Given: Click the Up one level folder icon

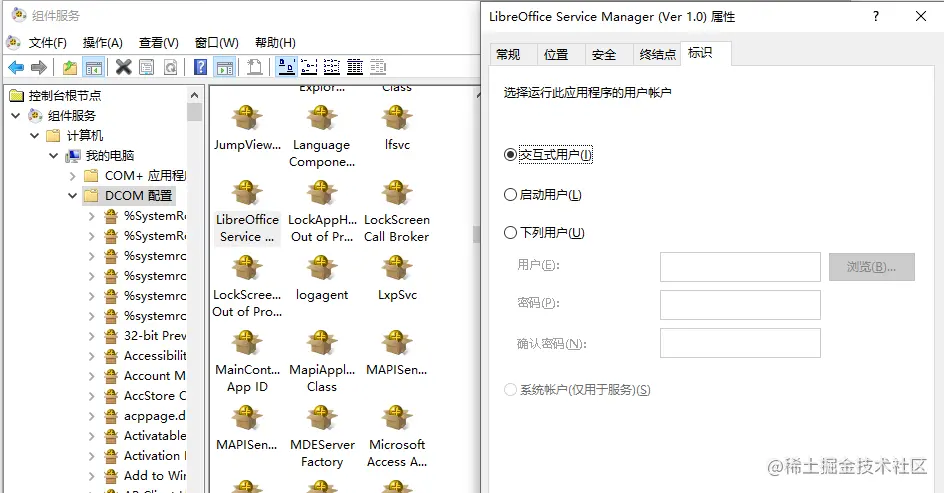Looking at the screenshot, I should (70, 67).
